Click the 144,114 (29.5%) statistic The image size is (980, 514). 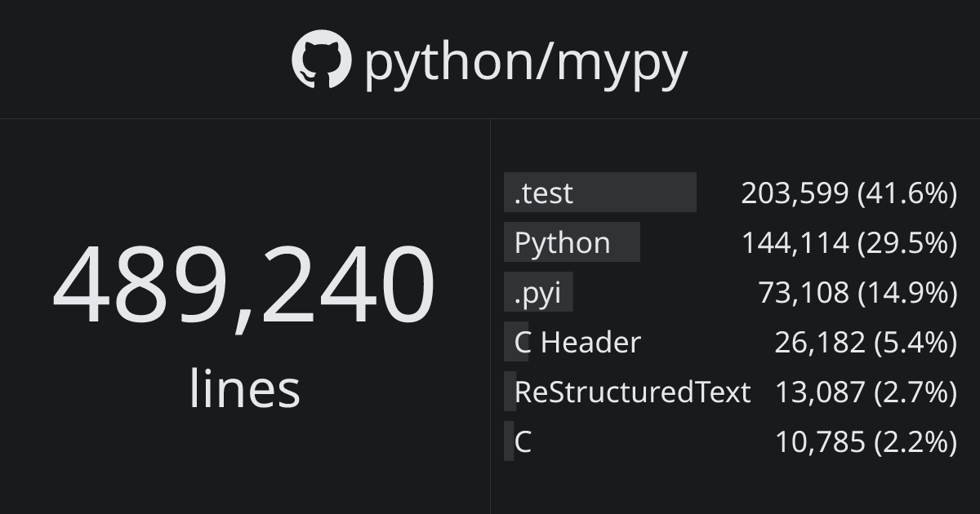click(x=849, y=243)
